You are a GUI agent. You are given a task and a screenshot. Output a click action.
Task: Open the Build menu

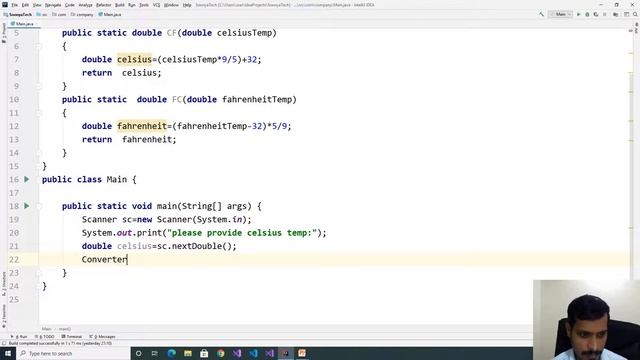coord(120,5)
